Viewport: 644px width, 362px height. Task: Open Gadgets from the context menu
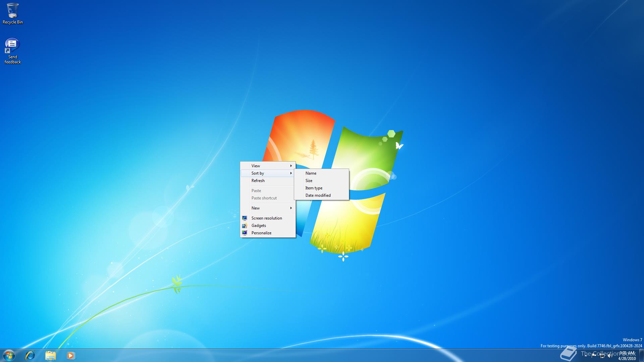point(268,225)
